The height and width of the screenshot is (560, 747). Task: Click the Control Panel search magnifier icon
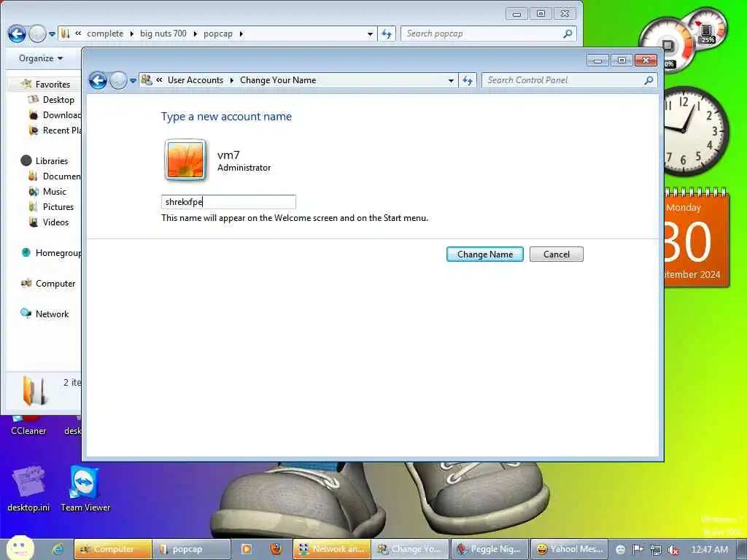(x=649, y=80)
